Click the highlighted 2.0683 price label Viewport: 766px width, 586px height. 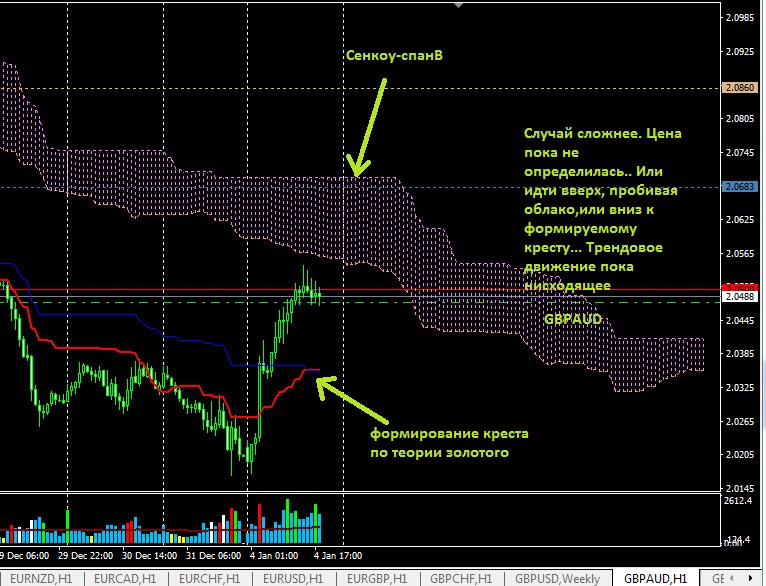(x=740, y=187)
